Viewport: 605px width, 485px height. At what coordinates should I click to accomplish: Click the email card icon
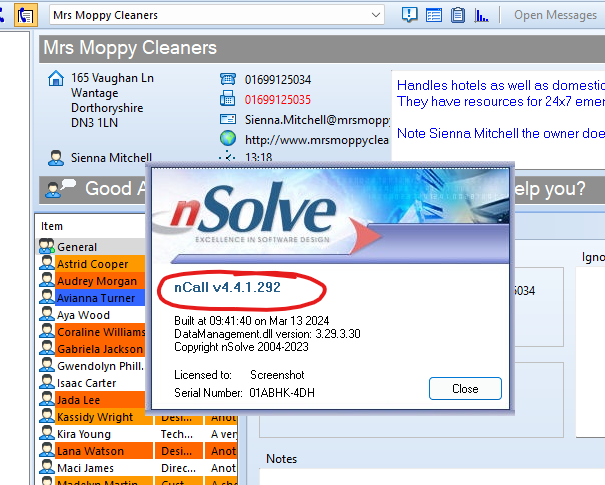tap(228, 119)
